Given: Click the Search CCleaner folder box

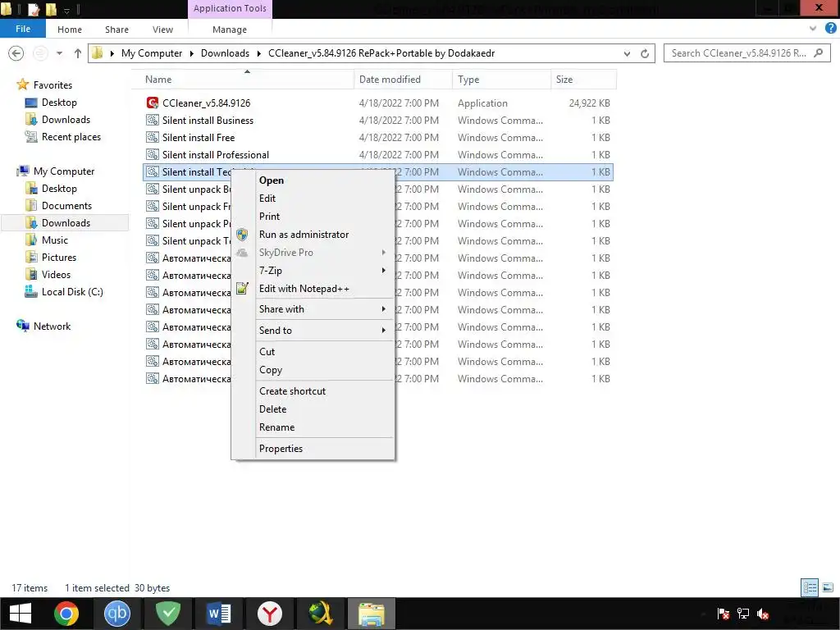Looking at the screenshot, I should click(746, 53).
